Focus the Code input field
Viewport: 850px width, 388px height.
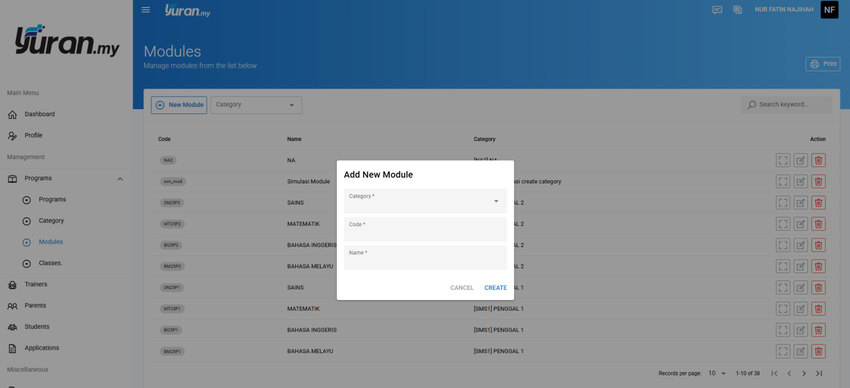tap(425, 229)
